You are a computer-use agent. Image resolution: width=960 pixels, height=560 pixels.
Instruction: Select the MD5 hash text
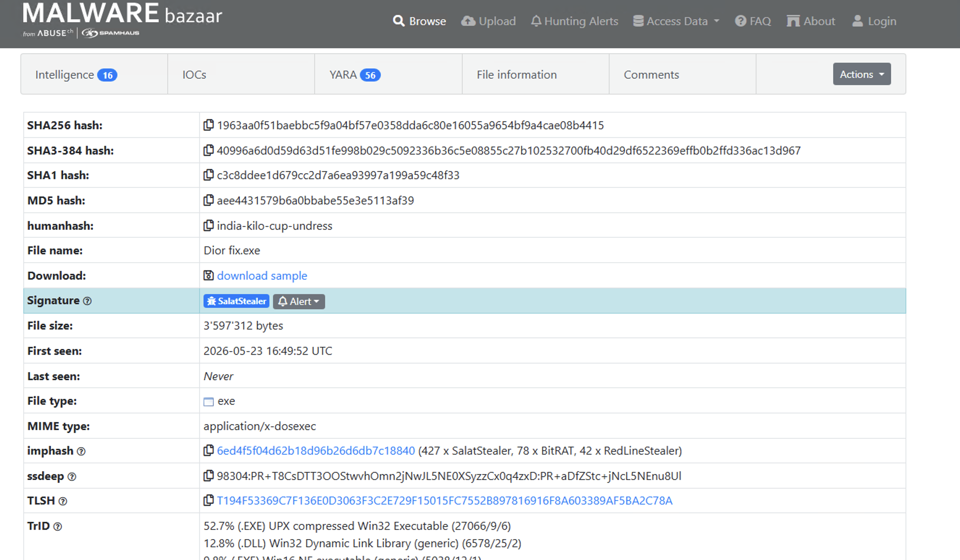pos(315,201)
